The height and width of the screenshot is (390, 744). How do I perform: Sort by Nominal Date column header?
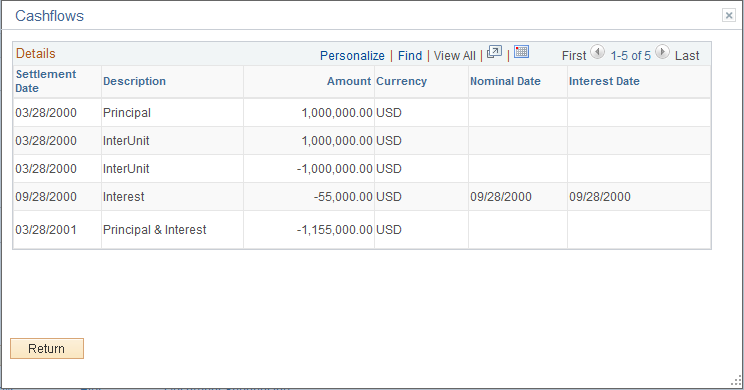(x=505, y=81)
